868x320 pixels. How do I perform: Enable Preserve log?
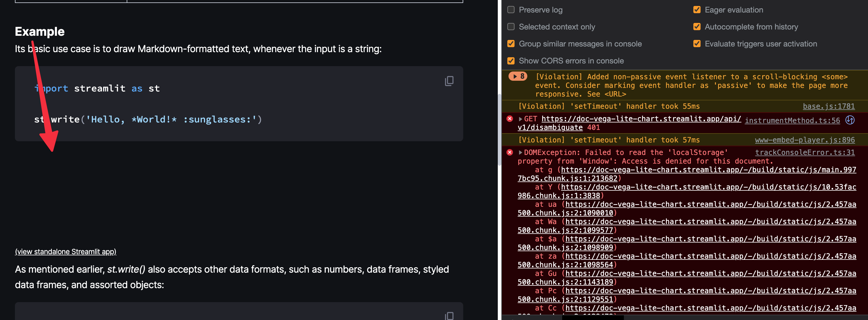click(511, 10)
